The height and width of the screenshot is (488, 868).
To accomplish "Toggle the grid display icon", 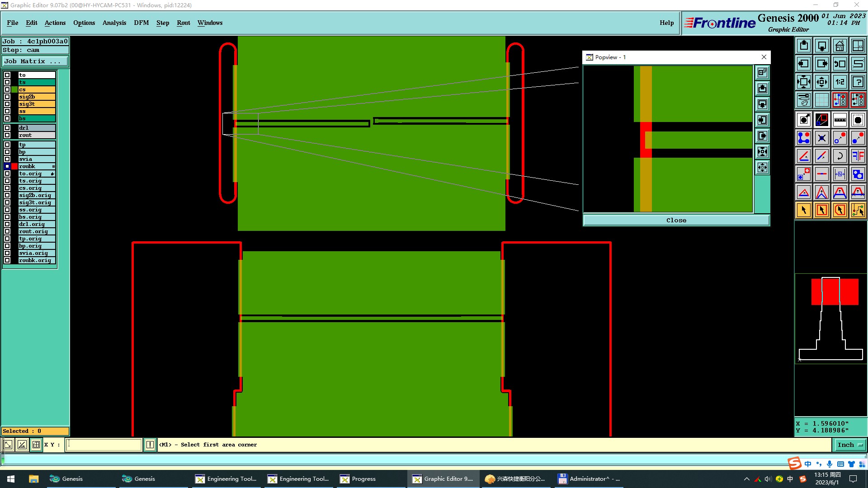I will pyautogui.click(x=821, y=100).
